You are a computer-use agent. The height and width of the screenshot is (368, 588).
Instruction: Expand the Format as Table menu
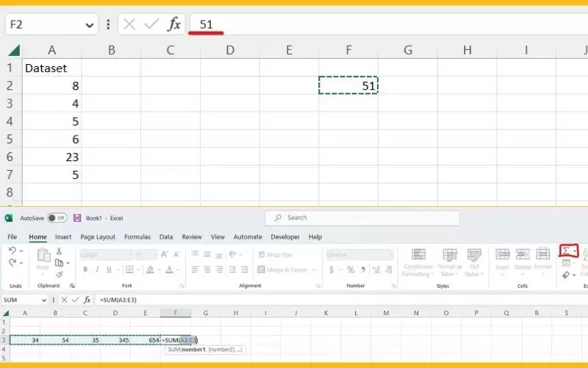[x=449, y=263]
